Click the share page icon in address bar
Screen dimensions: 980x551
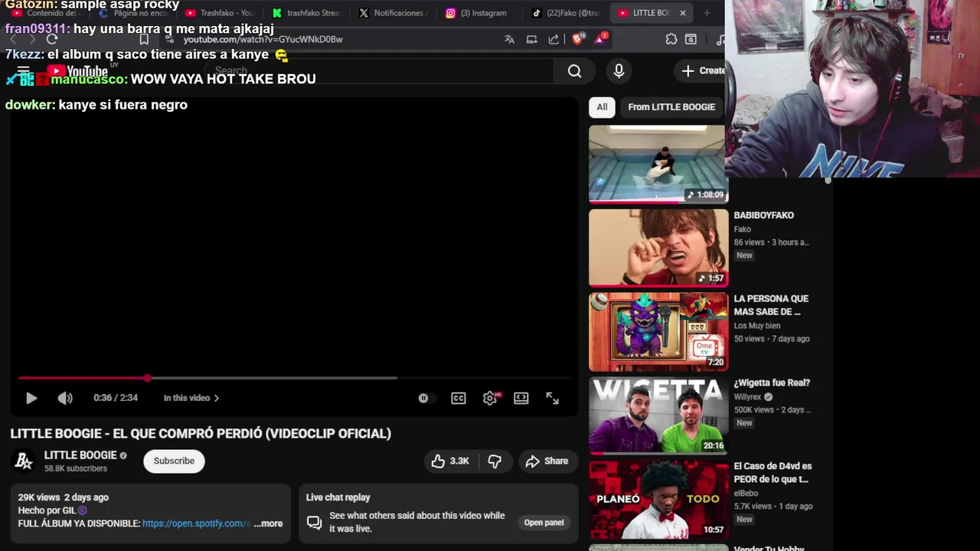[554, 39]
